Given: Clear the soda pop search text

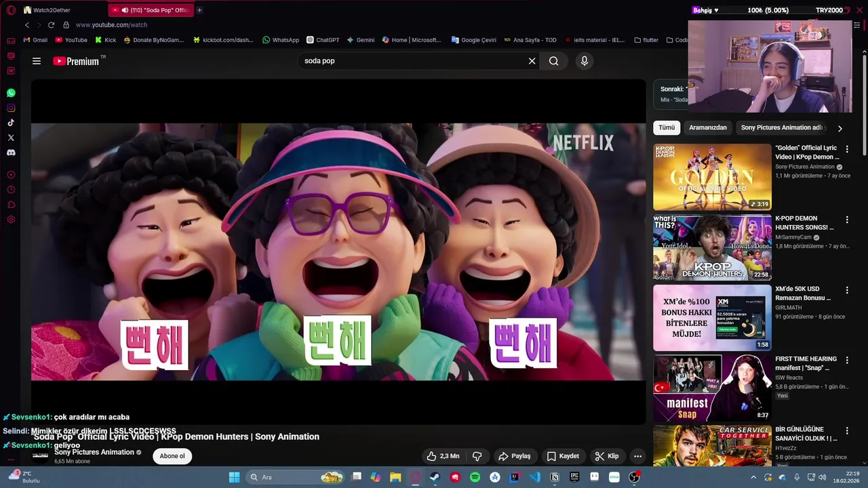Looking at the screenshot, I should coord(532,61).
